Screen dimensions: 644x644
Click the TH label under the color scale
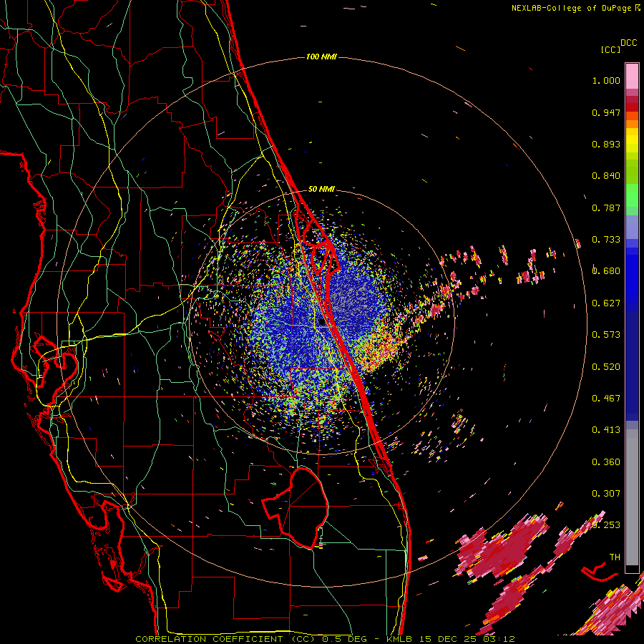click(615, 557)
